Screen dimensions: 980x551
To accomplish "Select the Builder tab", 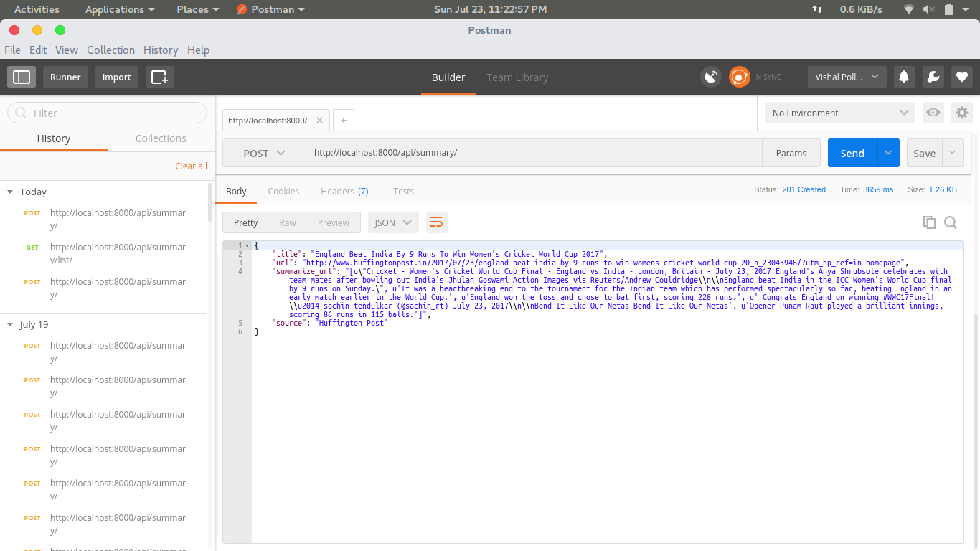I will click(448, 77).
